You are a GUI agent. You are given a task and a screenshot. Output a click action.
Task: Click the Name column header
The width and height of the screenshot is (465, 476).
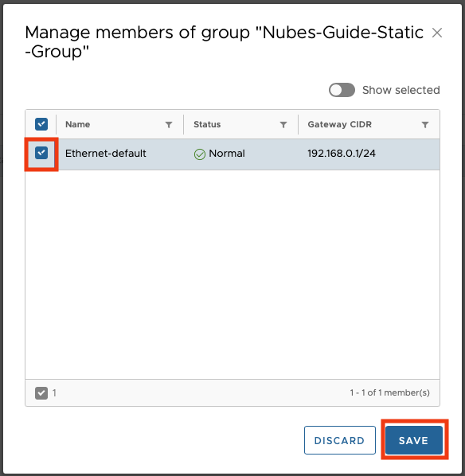pos(77,124)
